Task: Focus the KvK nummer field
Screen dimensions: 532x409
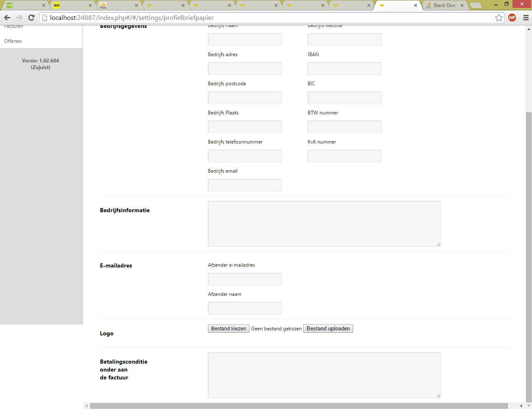Action: (345, 156)
